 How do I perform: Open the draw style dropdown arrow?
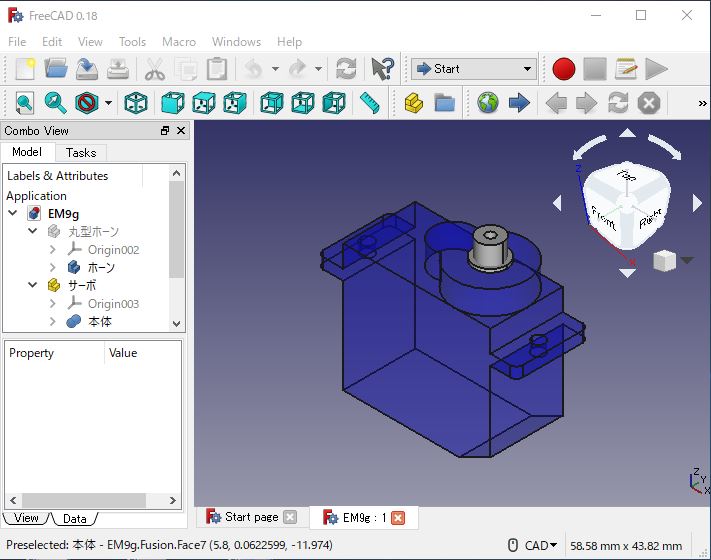(108, 103)
